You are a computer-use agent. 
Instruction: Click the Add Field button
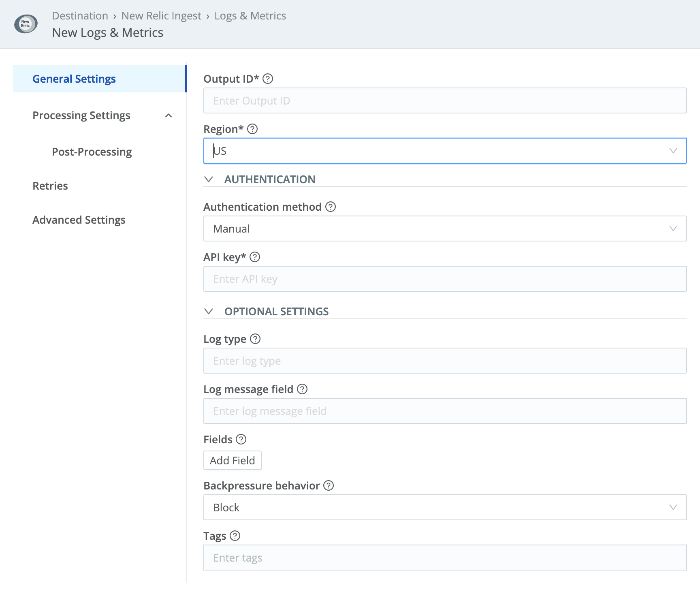coord(232,460)
